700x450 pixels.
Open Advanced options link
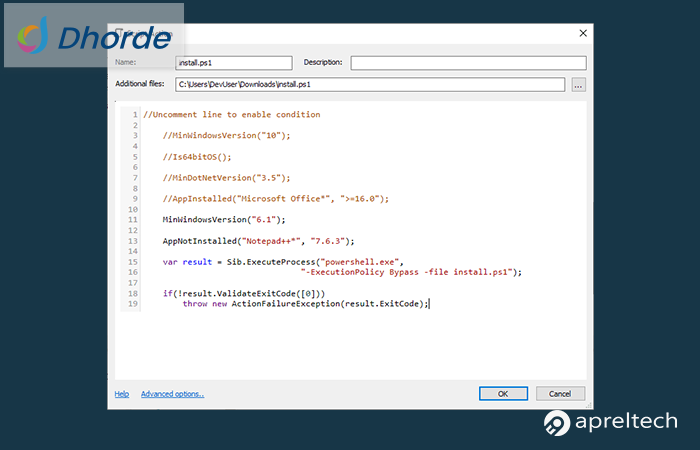click(x=172, y=394)
